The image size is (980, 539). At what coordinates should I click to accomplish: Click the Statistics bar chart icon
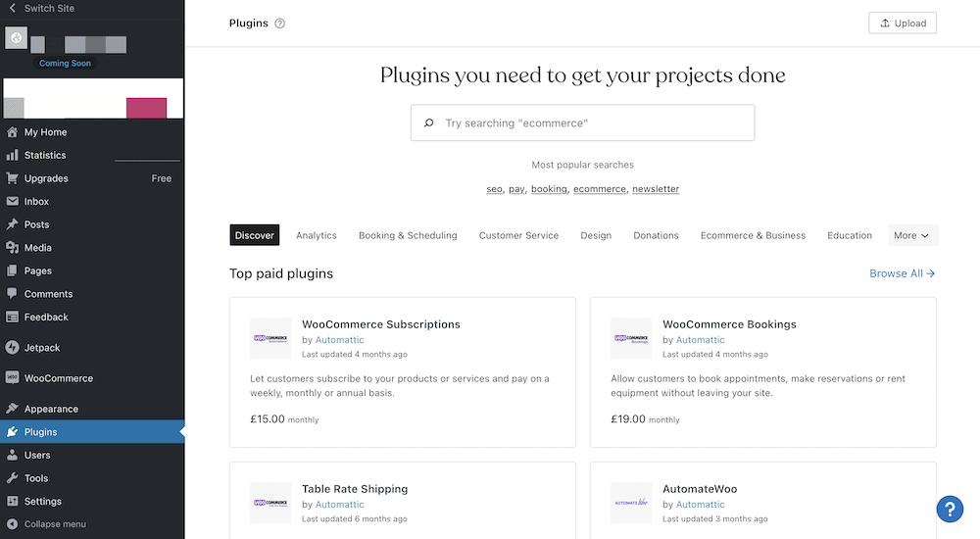pyautogui.click(x=12, y=155)
